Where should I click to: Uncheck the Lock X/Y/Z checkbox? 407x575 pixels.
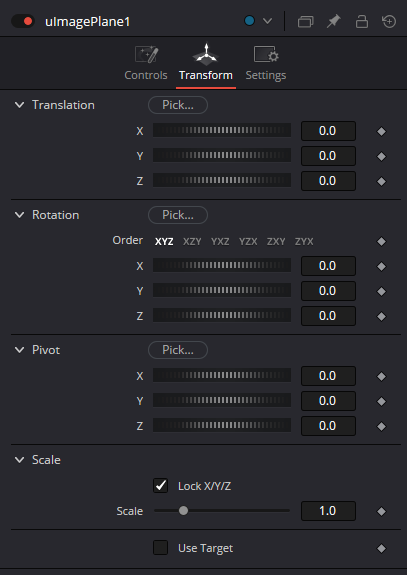(160, 486)
